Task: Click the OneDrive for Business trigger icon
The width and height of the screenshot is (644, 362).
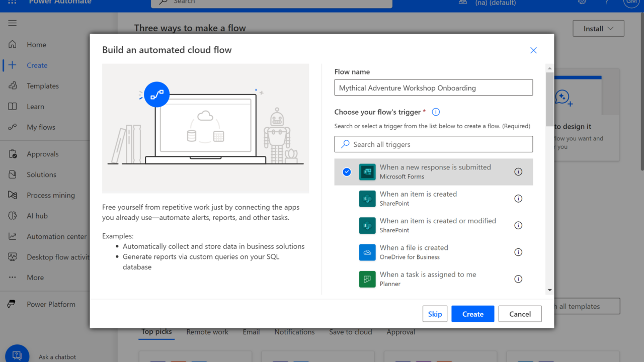Action: click(367, 252)
